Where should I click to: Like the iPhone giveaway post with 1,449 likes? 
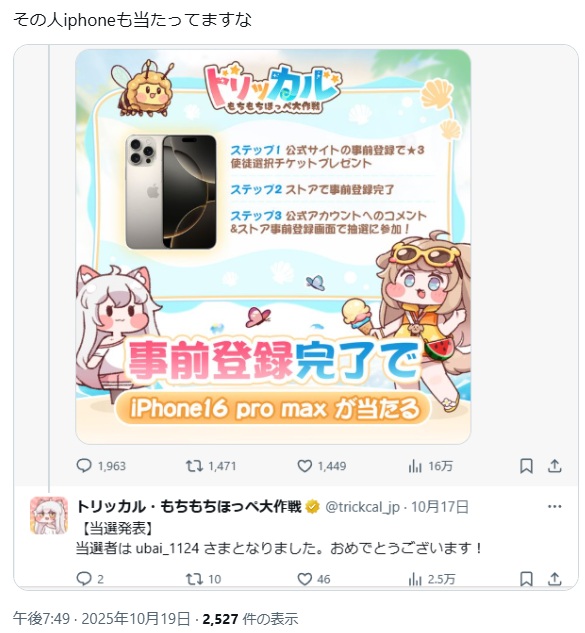(321, 466)
